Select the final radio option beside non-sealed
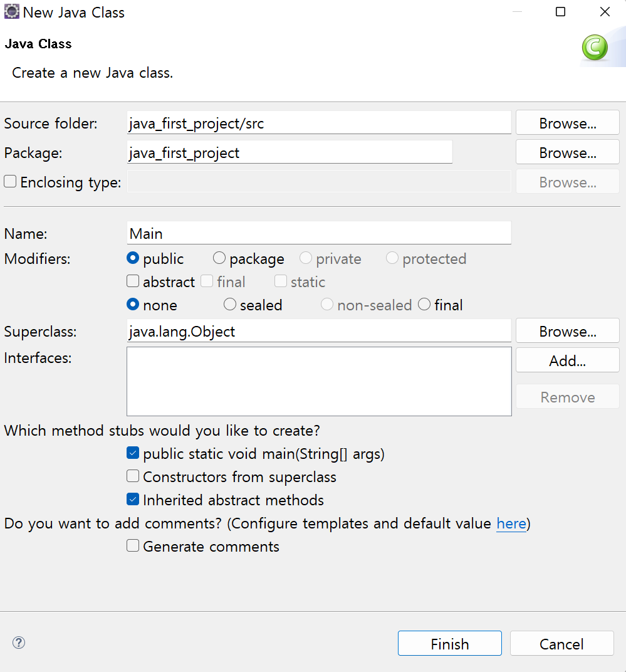 point(424,304)
